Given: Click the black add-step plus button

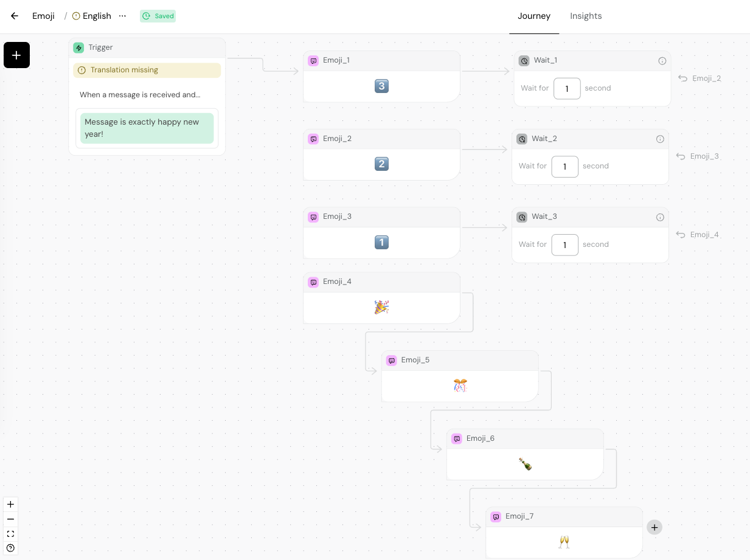Looking at the screenshot, I should (x=16, y=55).
